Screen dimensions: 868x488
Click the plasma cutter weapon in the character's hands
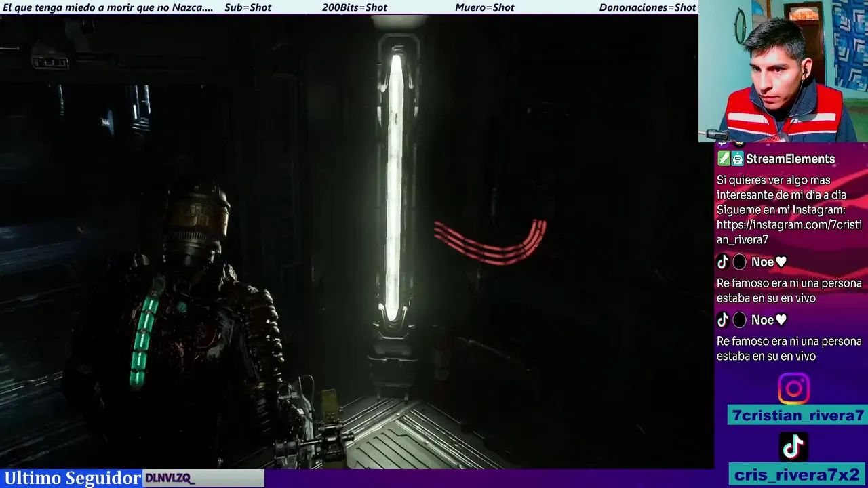(x=313, y=434)
